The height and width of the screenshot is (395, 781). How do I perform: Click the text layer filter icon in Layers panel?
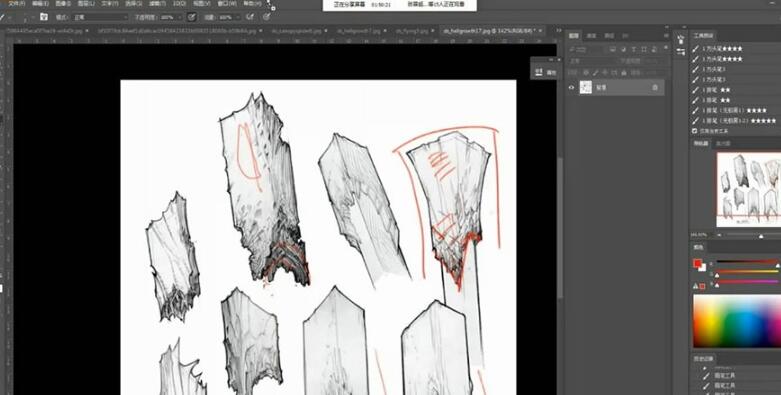point(634,49)
